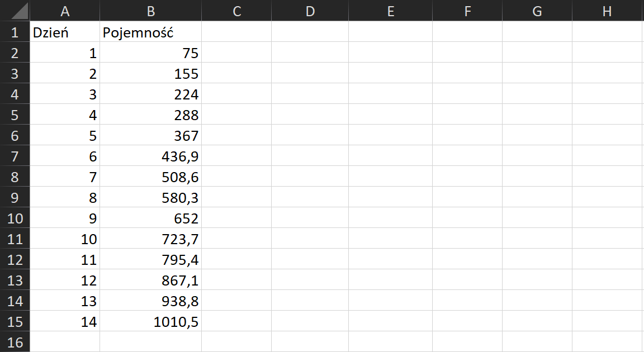Viewport: 644px width, 352px height.
Task: Select the cell with value 652
Action: (150, 218)
